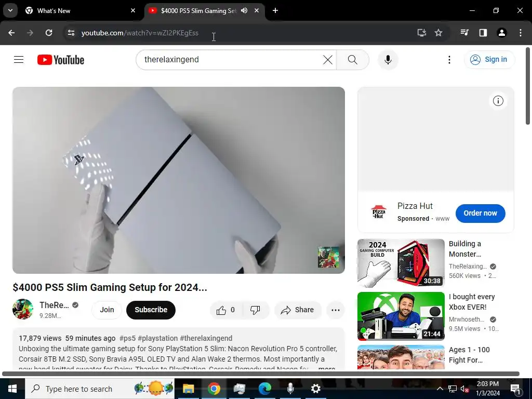532x399 pixels.
Task: Open ad info icon on sponsored panel
Action: pyautogui.click(x=498, y=101)
